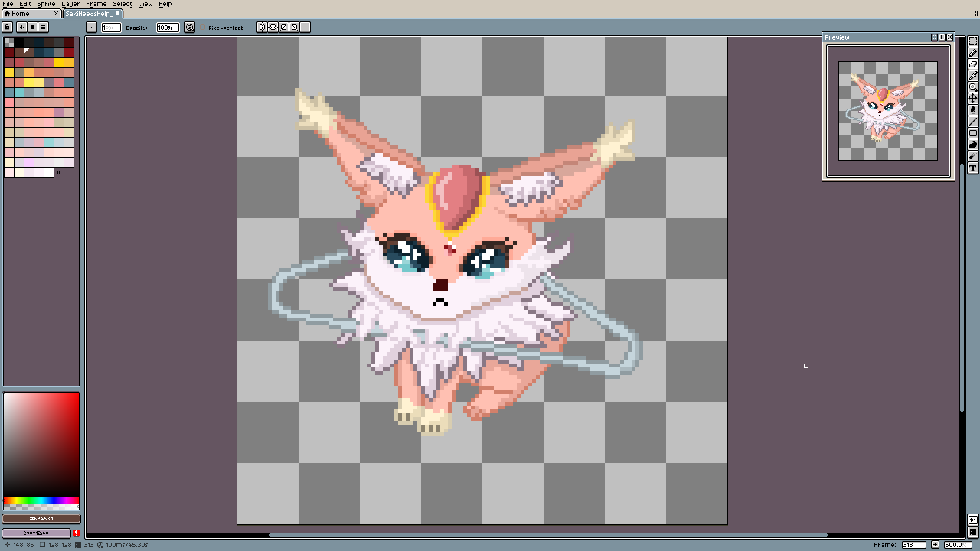Click the foreground color #62453b button

tap(41, 518)
